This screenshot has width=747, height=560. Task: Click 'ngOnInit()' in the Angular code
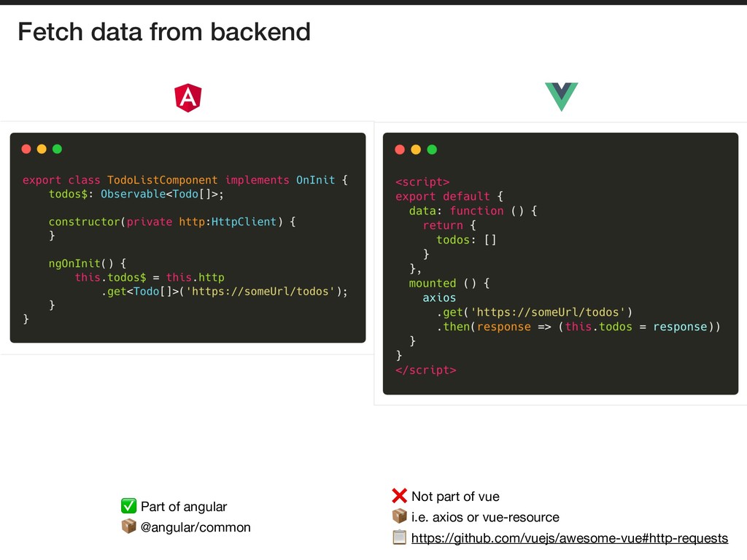(x=81, y=264)
